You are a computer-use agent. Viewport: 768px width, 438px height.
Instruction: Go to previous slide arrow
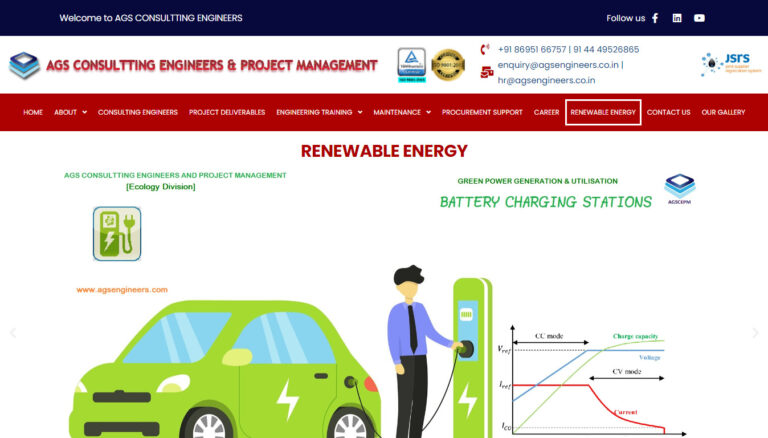click(13, 333)
